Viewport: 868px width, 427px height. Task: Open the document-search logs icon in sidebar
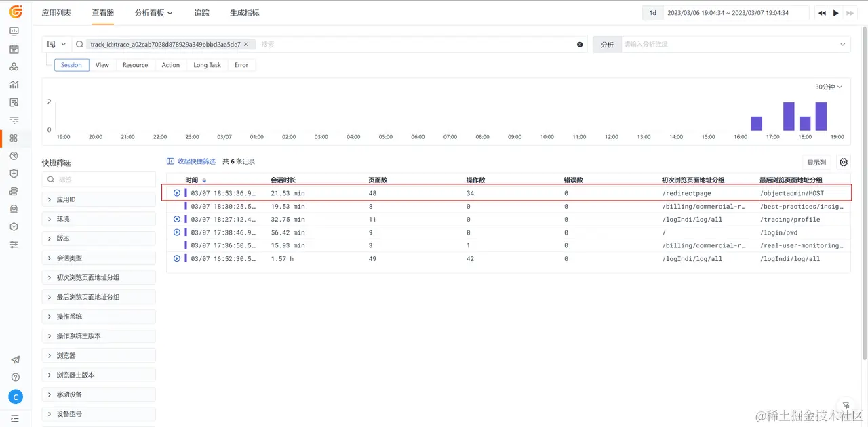click(14, 102)
